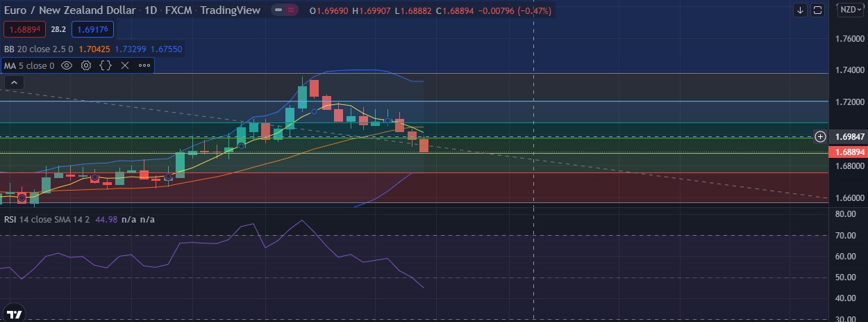Click the pink approximate-data indicator
This screenshot has height=322, width=868.
click(291, 10)
